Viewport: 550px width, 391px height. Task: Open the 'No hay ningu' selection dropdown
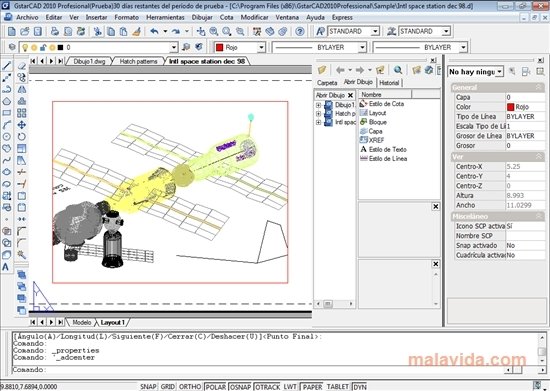point(499,72)
